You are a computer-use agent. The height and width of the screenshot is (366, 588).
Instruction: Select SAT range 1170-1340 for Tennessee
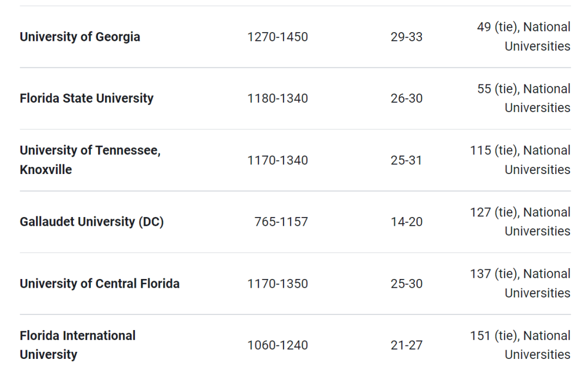click(x=278, y=160)
